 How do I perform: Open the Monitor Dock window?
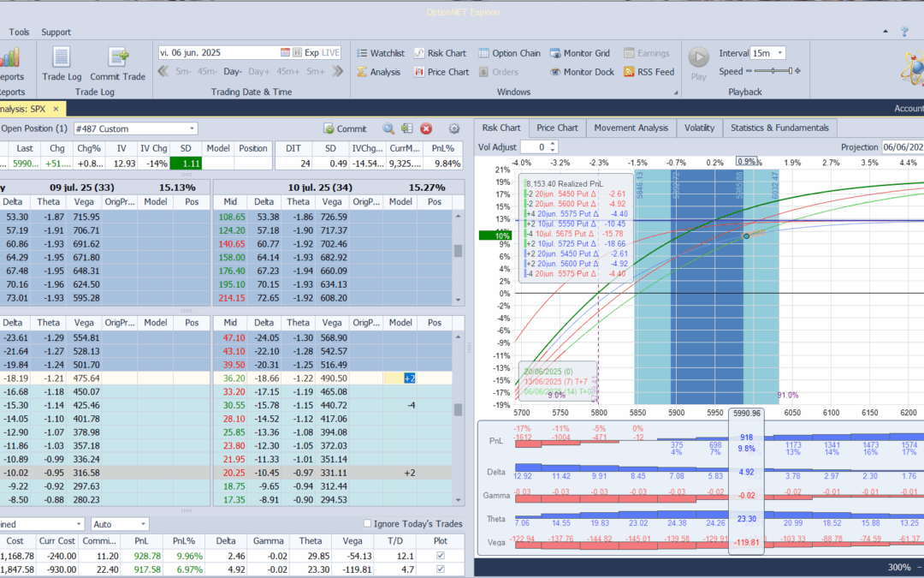(583, 72)
